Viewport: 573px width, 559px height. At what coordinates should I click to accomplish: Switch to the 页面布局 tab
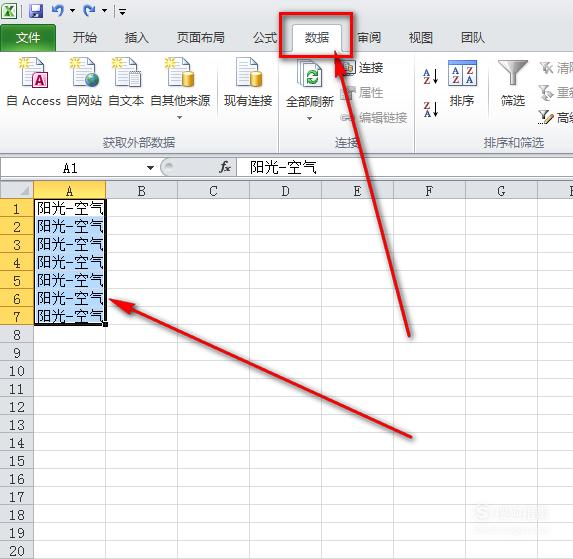[201, 38]
